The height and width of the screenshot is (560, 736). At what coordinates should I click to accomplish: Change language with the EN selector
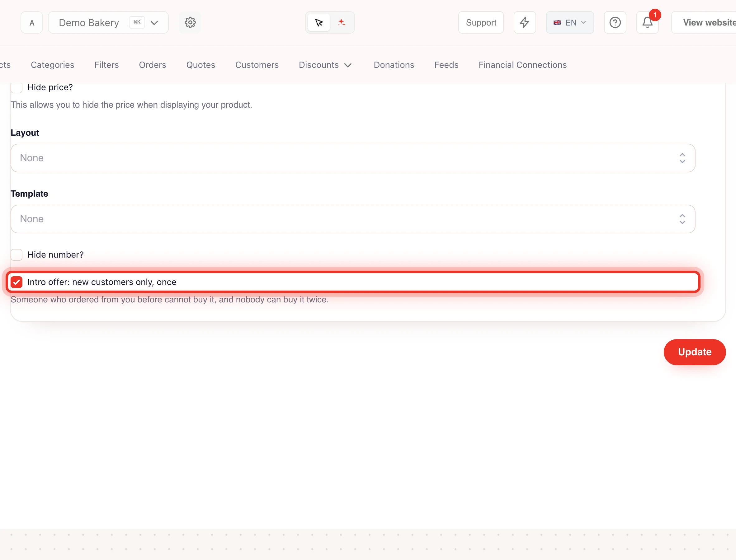pyautogui.click(x=570, y=23)
